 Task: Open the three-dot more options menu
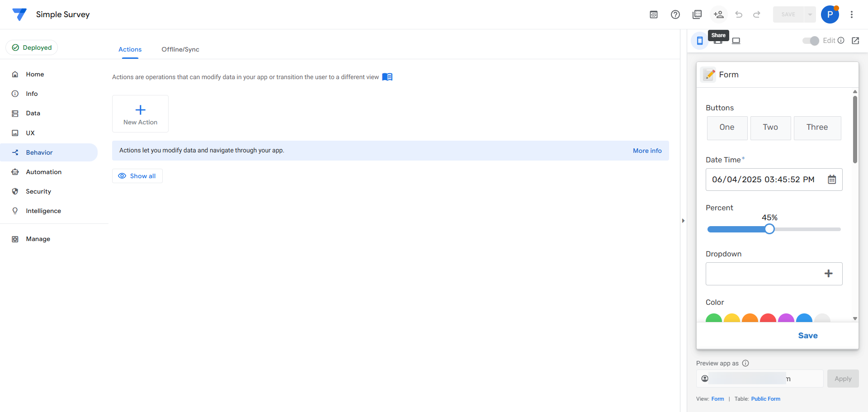(852, 14)
